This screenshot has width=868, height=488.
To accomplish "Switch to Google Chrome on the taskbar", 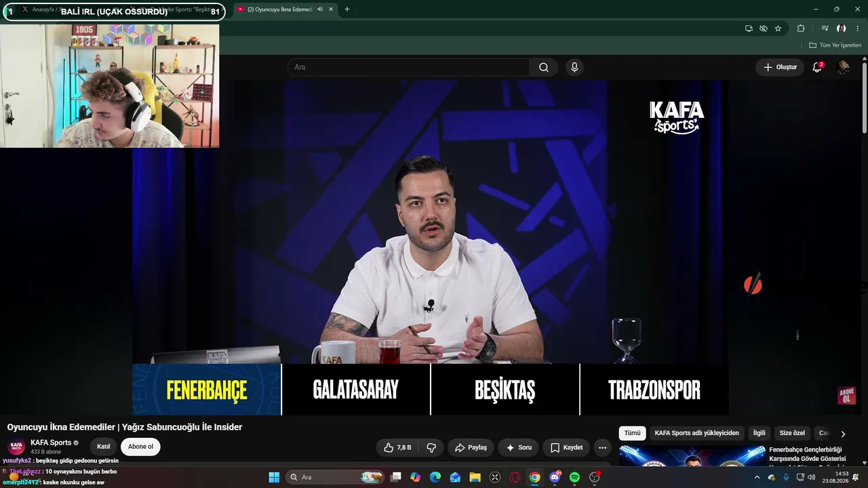I will (x=534, y=477).
